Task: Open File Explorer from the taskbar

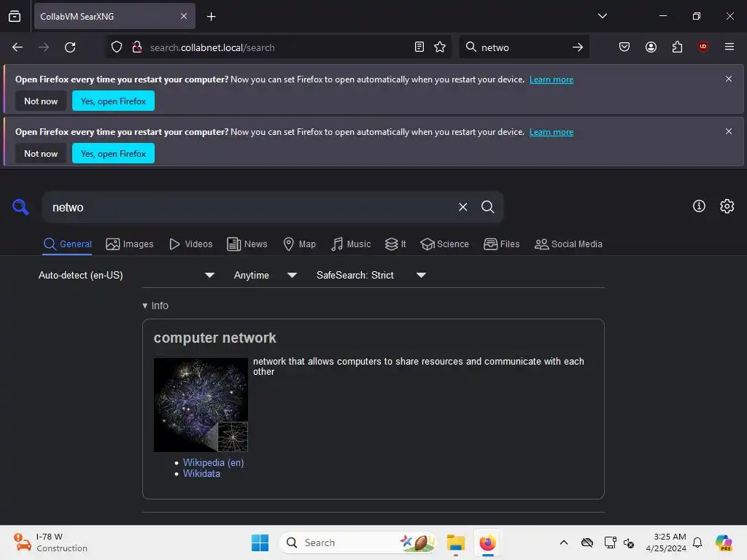Action: point(455,542)
